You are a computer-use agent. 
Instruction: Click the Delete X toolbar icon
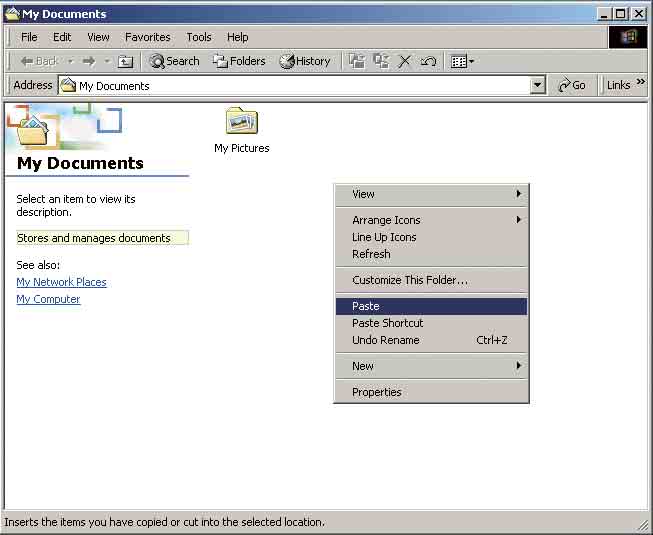coord(404,62)
